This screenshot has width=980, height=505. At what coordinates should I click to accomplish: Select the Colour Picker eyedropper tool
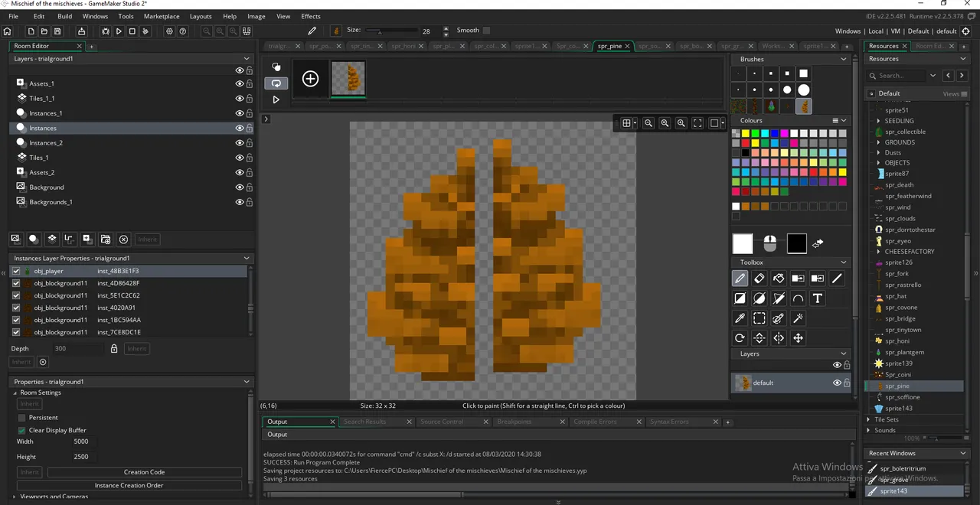pos(740,318)
